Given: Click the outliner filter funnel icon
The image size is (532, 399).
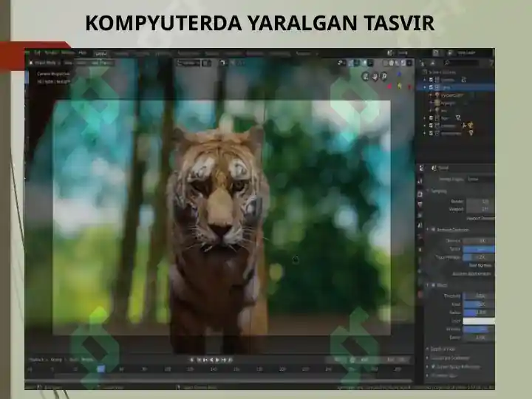Looking at the screenshot, I should tap(491, 63).
